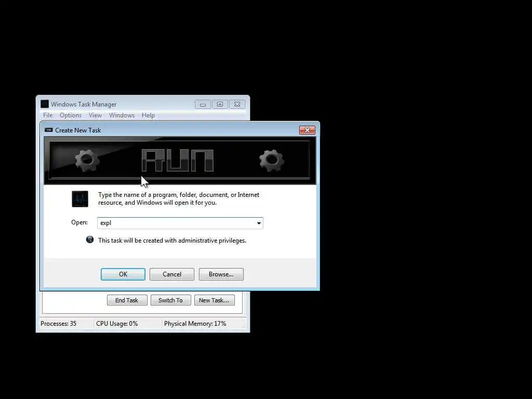Viewport: 532px width, 399px height.
Task: Click the administrative privileges shield icon
Action: pyautogui.click(x=89, y=240)
